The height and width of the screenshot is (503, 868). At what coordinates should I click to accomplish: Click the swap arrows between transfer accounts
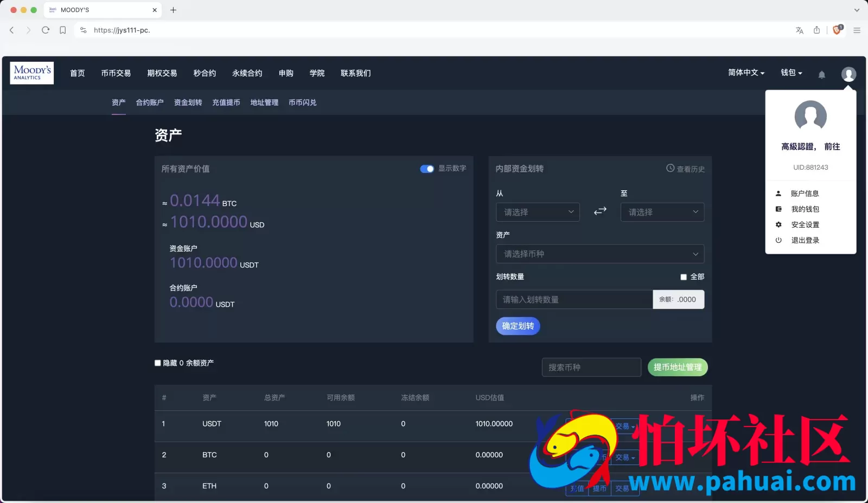[x=600, y=211]
